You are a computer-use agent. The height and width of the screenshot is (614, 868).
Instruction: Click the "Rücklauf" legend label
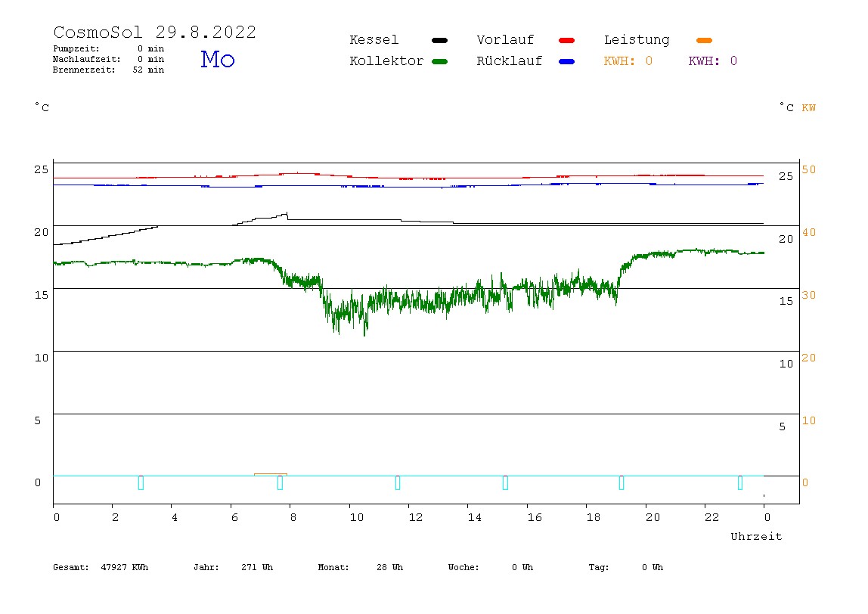click(x=510, y=61)
